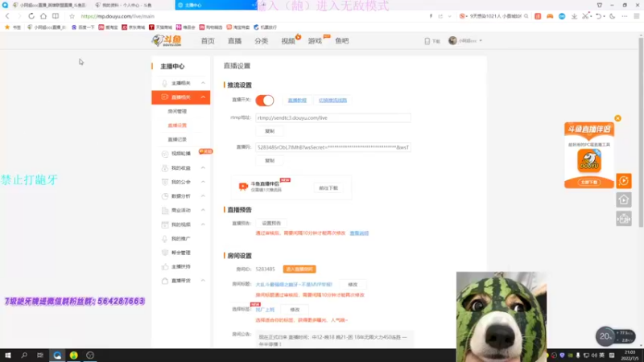Reload the page with the refresh icon
This screenshot has height=362, width=644.
pos(31,16)
